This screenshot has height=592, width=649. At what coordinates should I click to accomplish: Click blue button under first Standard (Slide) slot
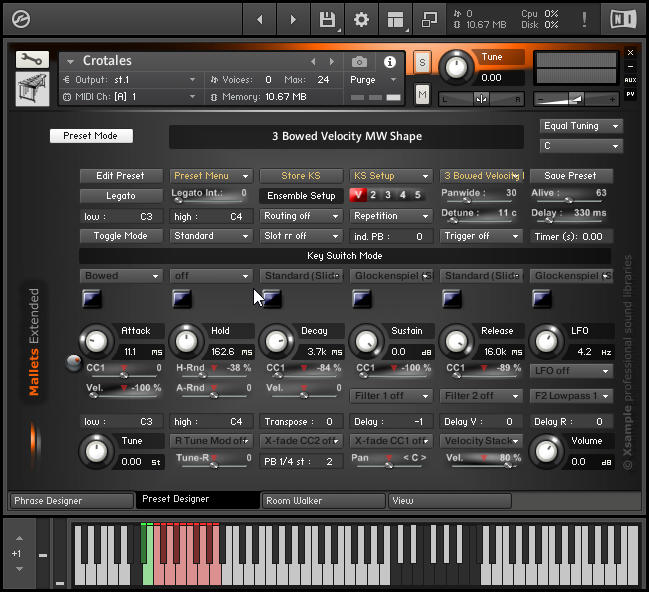(272, 298)
